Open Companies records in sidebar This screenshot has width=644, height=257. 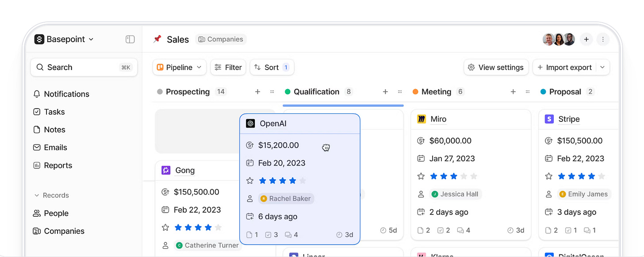pyautogui.click(x=58, y=231)
